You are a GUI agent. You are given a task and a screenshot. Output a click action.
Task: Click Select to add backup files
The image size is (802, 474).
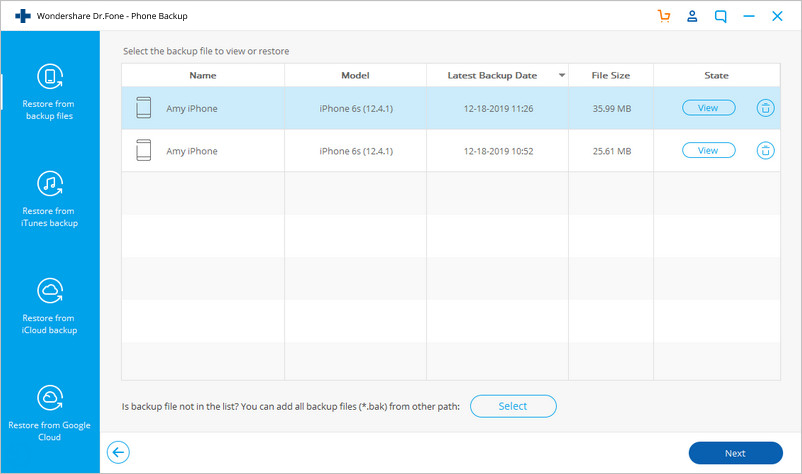tap(513, 406)
